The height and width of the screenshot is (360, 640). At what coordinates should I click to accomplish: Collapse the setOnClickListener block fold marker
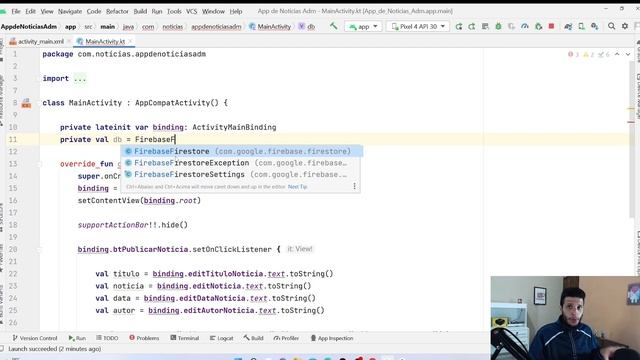tap(40, 249)
